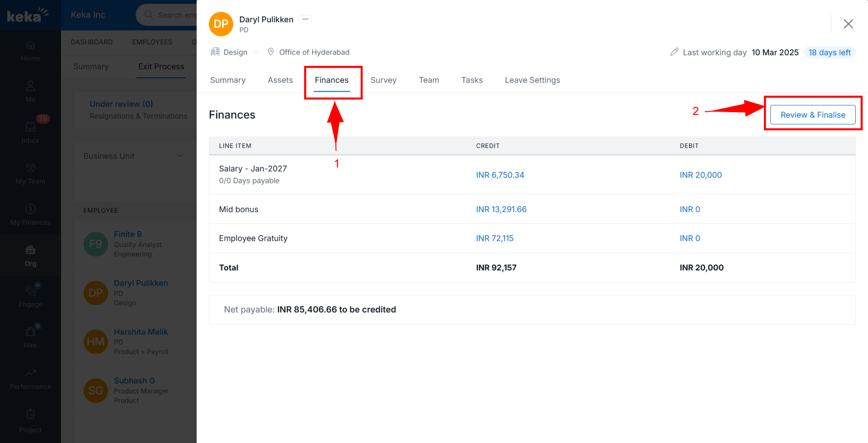
Task: Click the Performance icon in sidebar
Action: (30, 373)
